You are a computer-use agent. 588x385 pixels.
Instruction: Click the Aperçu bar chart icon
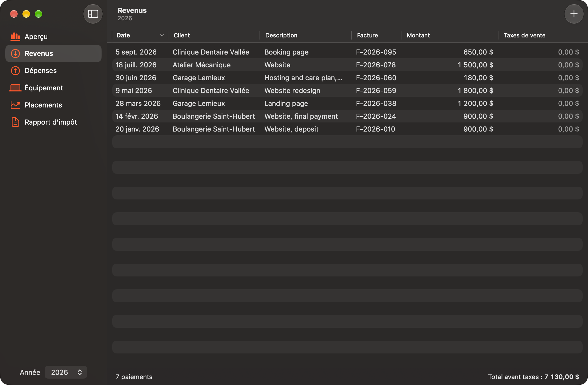coord(15,37)
